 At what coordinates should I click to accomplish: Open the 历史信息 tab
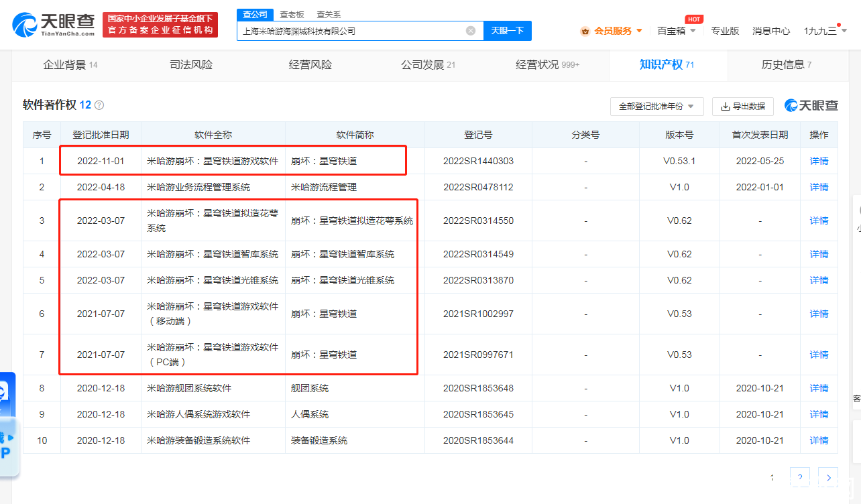point(786,65)
